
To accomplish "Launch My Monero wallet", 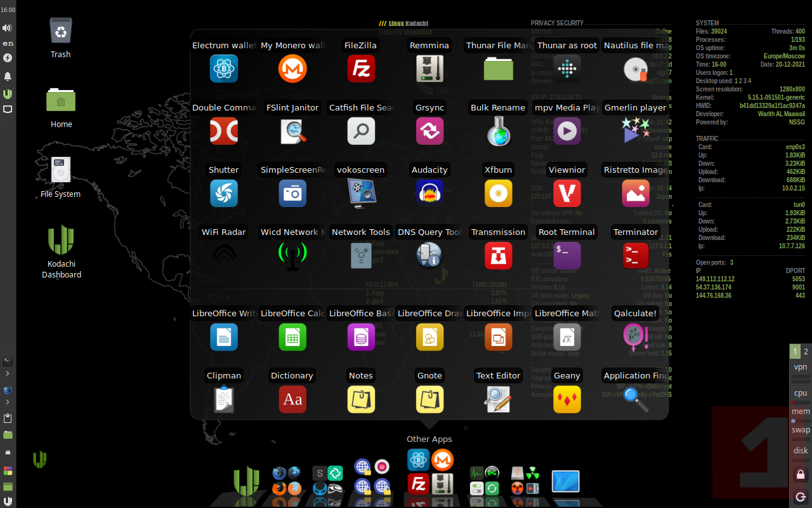I will (x=292, y=69).
